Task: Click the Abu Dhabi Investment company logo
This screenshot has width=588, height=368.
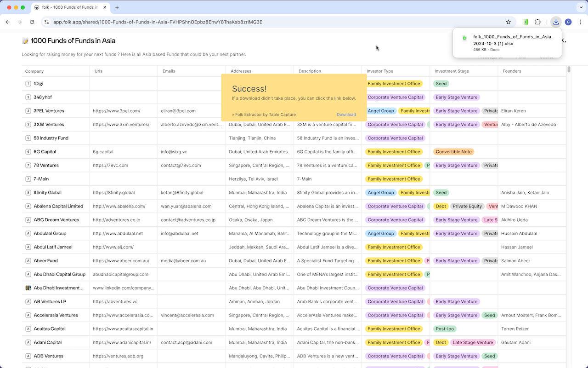Action: [28, 288]
